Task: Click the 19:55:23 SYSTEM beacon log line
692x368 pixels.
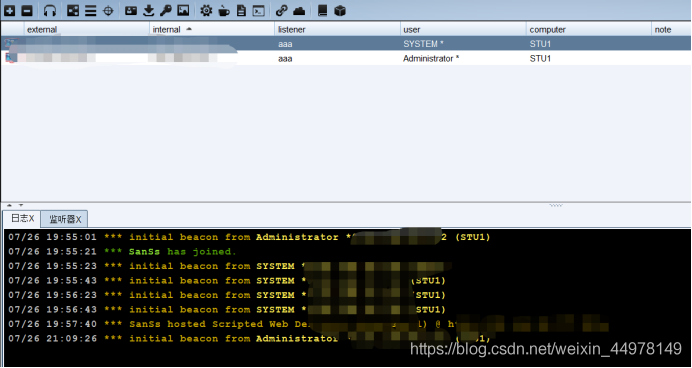Action: pyautogui.click(x=229, y=266)
